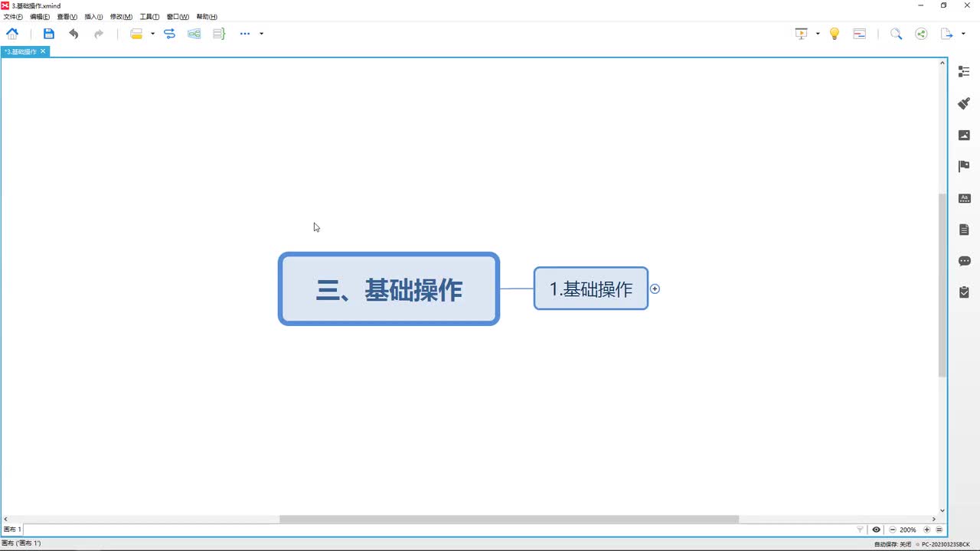Open search with the magnifier icon
Viewport: 980px width, 551px height.
pyautogui.click(x=896, y=34)
